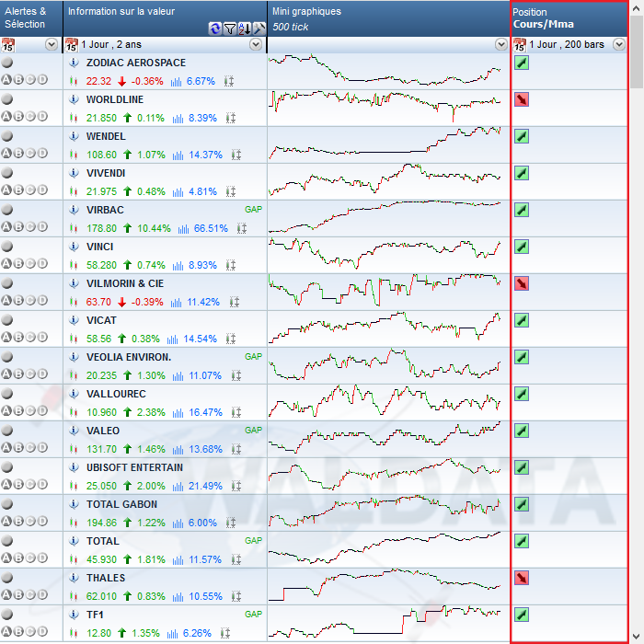Expand the 1 Jour, 200 bars dropdown

[619, 44]
